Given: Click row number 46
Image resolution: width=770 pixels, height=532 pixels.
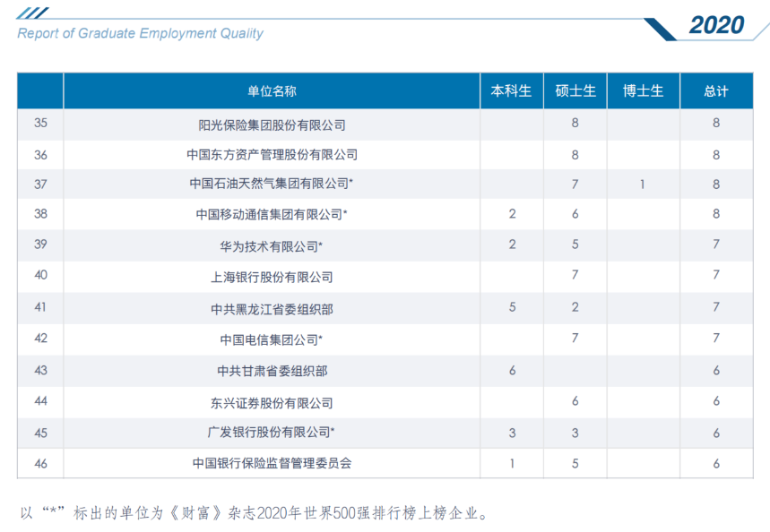Looking at the screenshot, I should point(40,463).
